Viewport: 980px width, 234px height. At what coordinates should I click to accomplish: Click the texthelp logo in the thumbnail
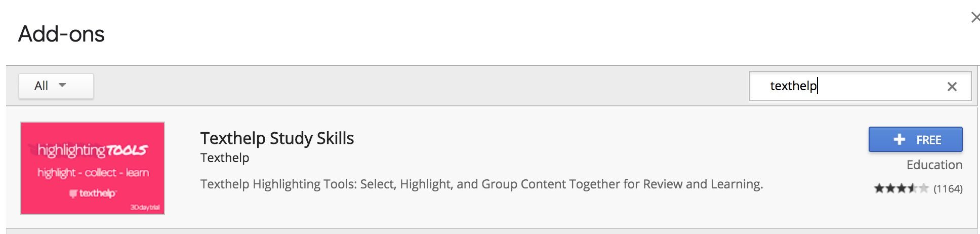point(93,193)
